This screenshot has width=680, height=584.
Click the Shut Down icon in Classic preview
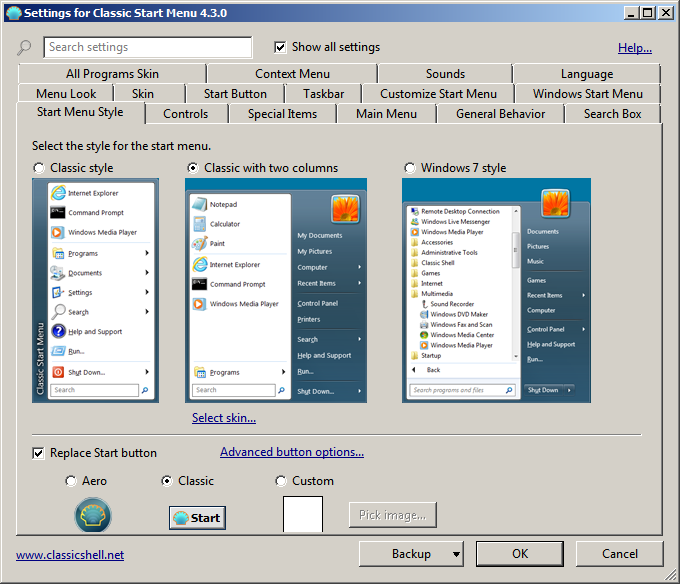click(58, 372)
